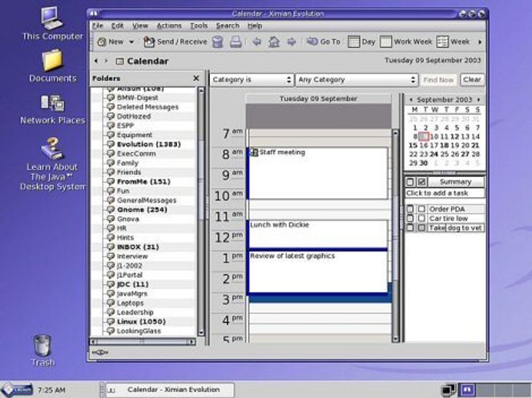The image size is (532, 398).
Task: Close the Folders pane
Action: click(195, 78)
